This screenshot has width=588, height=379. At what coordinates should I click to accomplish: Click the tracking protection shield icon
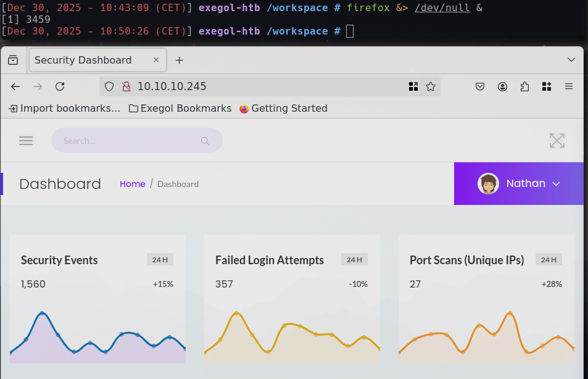[109, 86]
